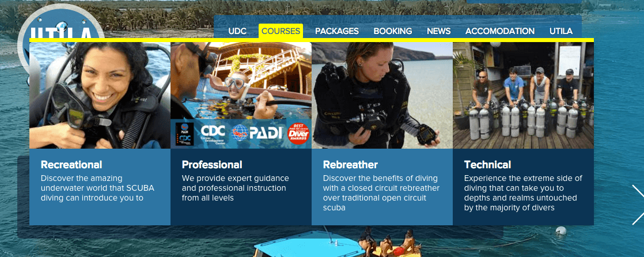The height and width of the screenshot is (257, 644).
Task: Select the highlighted COURSES menu tab
Action: click(281, 31)
